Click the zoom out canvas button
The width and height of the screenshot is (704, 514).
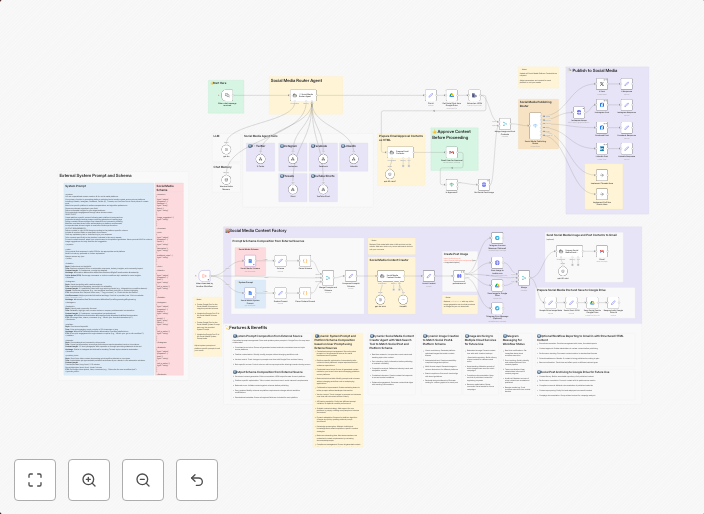(x=143, y=480)
